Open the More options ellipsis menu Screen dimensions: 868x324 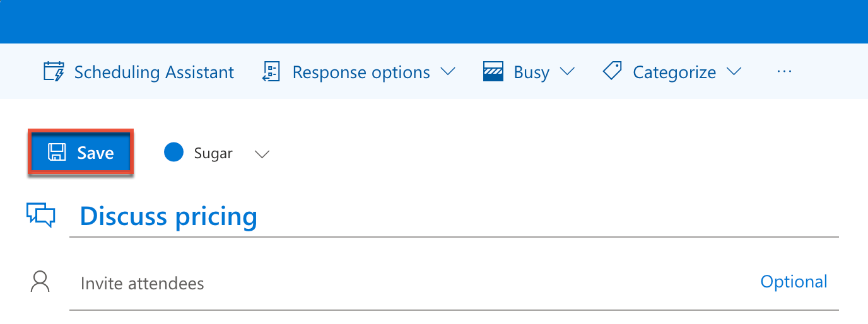[x=784, y=72]
